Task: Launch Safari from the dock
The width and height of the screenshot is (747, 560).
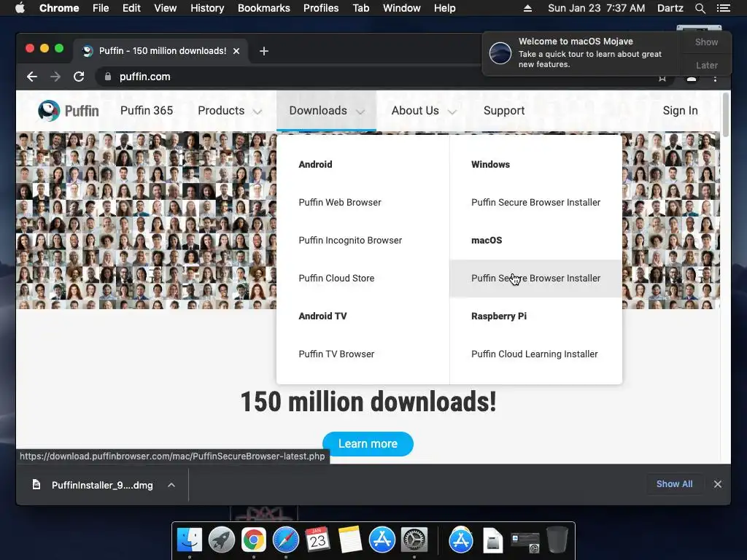Action: tap(286, 540)
